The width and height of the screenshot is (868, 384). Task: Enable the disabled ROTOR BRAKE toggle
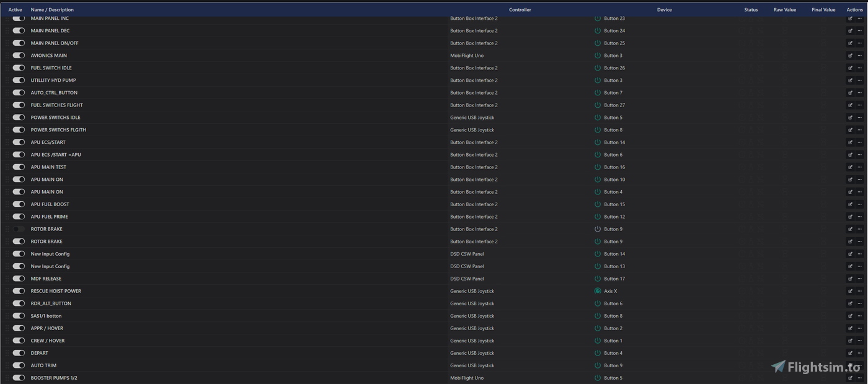click(19, 229)
